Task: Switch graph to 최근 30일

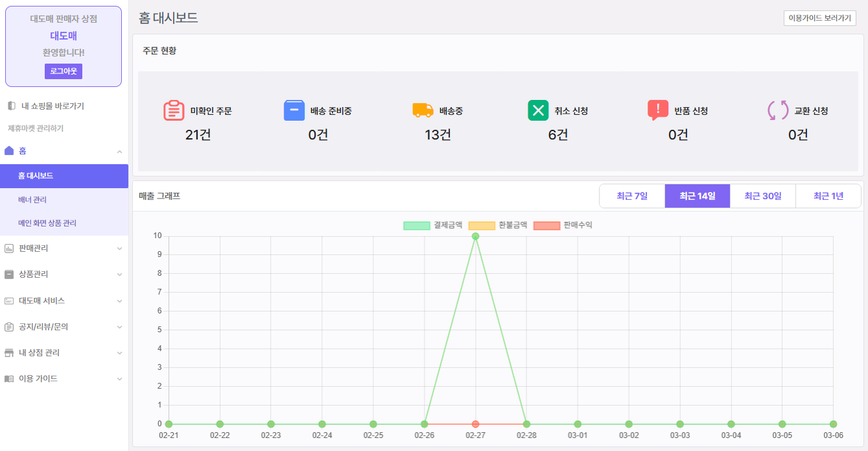Action: coord(762,196)
